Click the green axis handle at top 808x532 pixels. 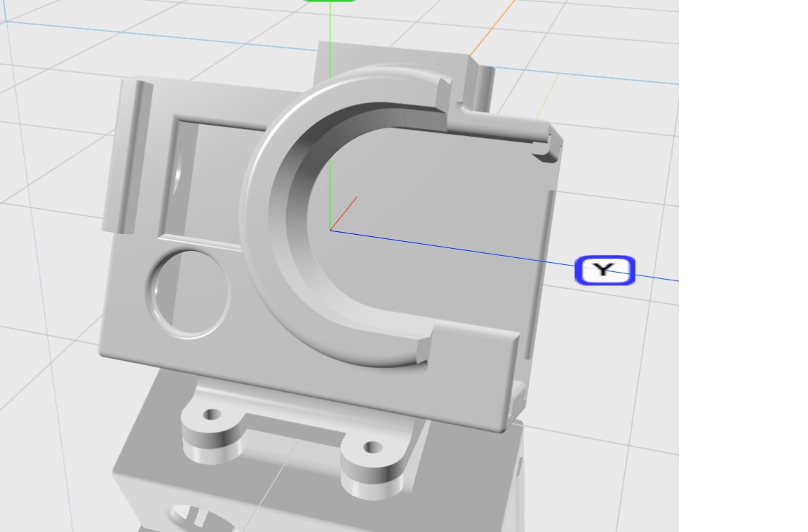[x=330, y=1]
